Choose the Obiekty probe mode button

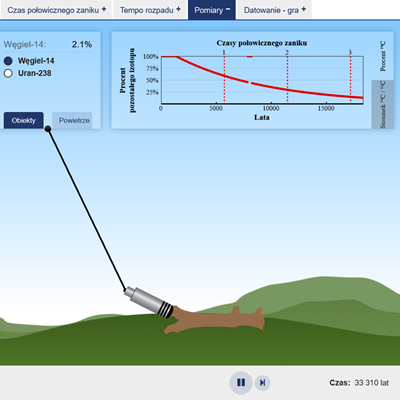tap(24, 120)
